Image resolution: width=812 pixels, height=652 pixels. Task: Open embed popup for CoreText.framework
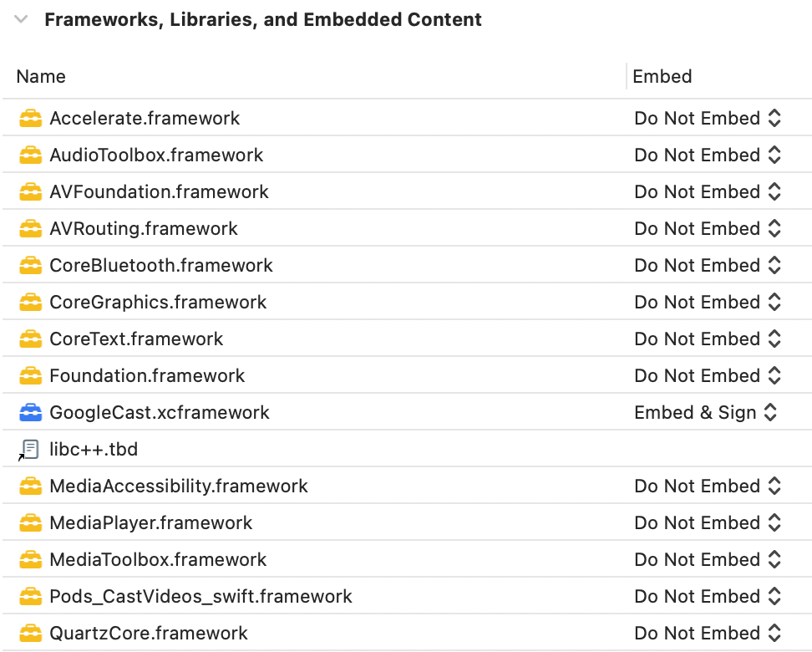click(708, 339)
